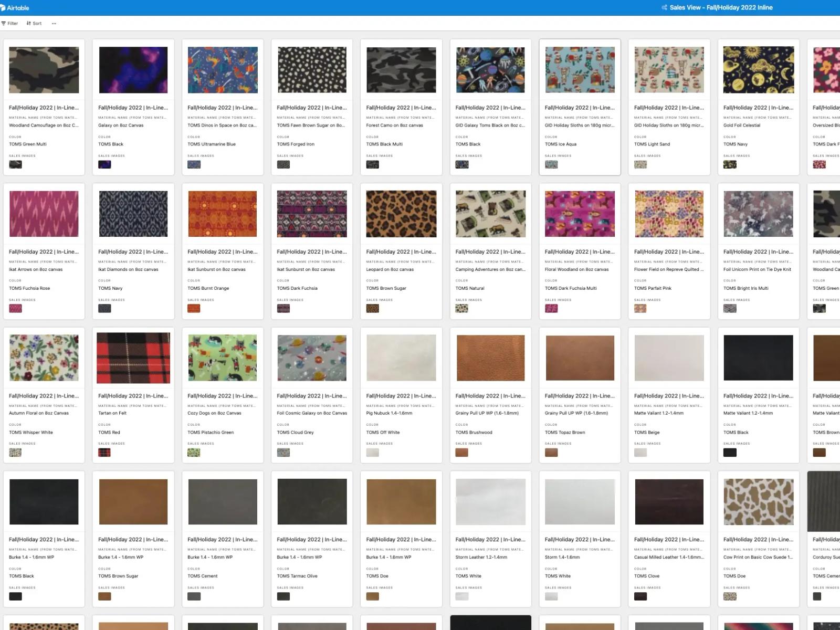Click the small sales image under TOMS Tarmac Olive
Viewport: 840px width, 630px height.
pos(283,596)
